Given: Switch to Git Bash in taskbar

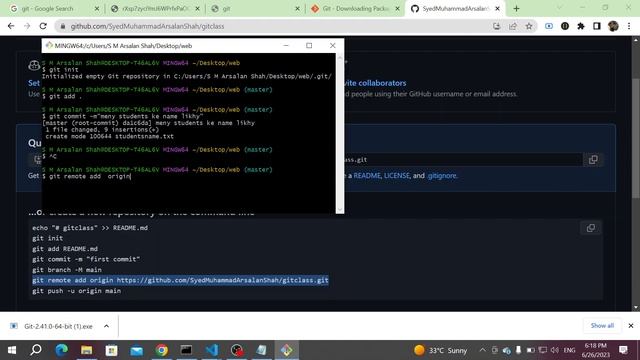Looking at the screenshot, I should click(287, 350).
